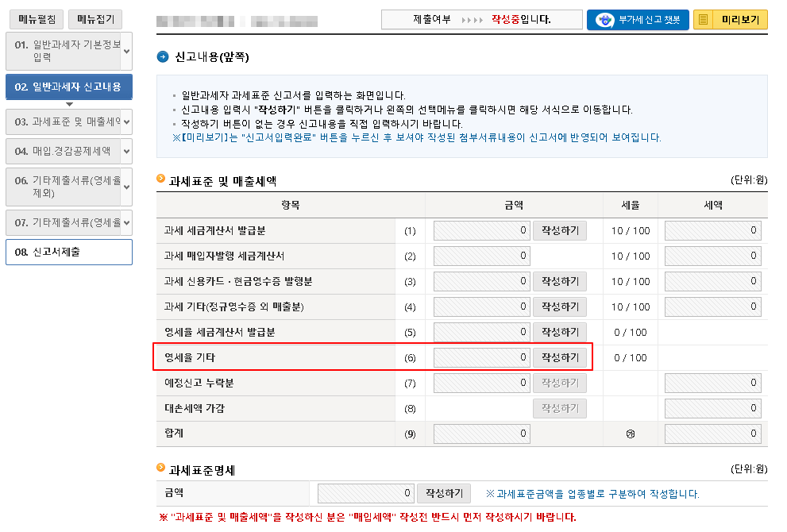Click 작성하기 for 과세 세금계산서 발급분

pyautogui.click(x=560, y=231)
